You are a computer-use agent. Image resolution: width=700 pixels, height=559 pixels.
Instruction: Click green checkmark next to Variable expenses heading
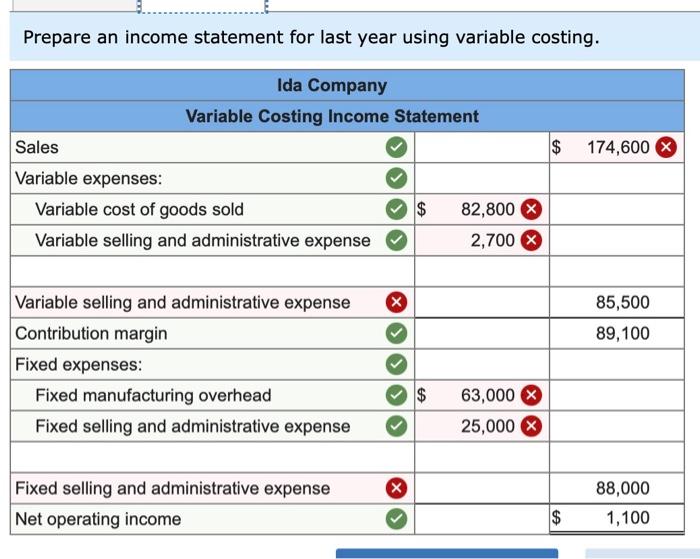click(x=396, y=179)
